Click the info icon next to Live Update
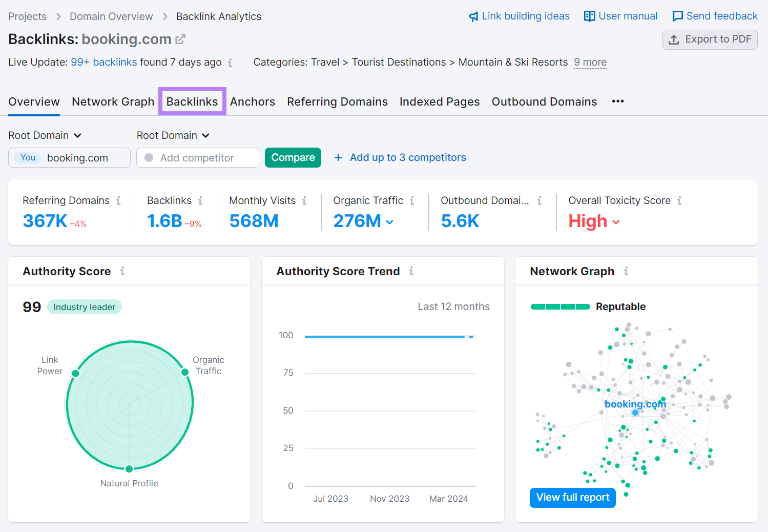768x532 pixels. click(x=231, y=62)
